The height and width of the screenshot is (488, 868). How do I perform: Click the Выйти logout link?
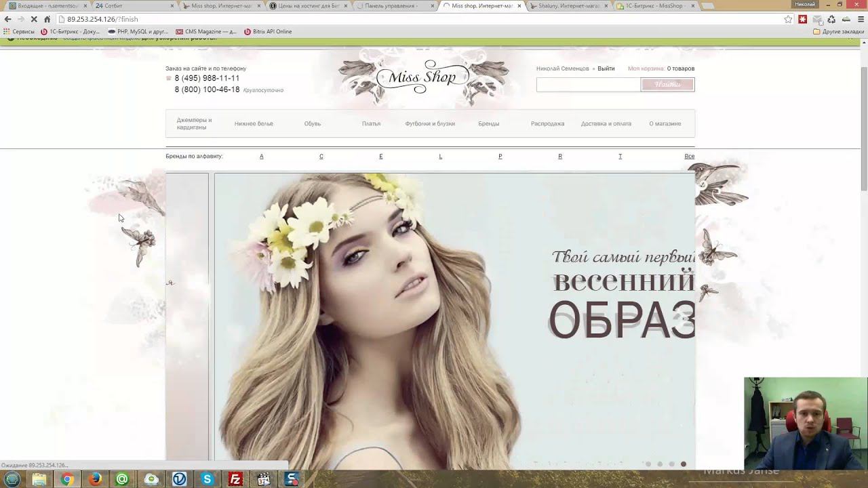click(606, 68)
